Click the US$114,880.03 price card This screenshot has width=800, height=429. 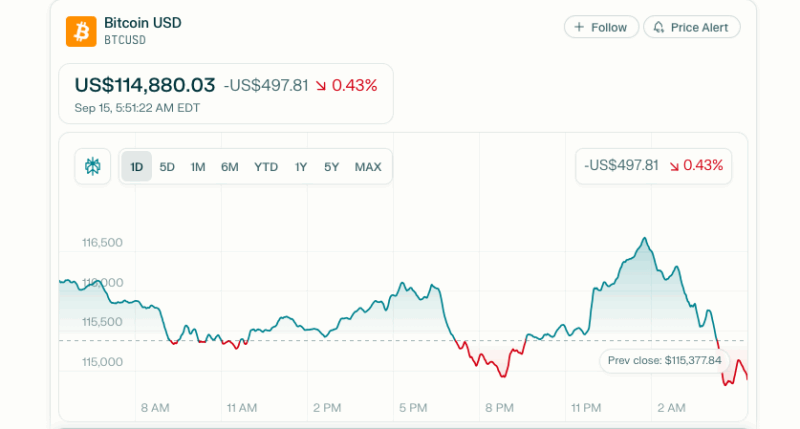(226, 93)
